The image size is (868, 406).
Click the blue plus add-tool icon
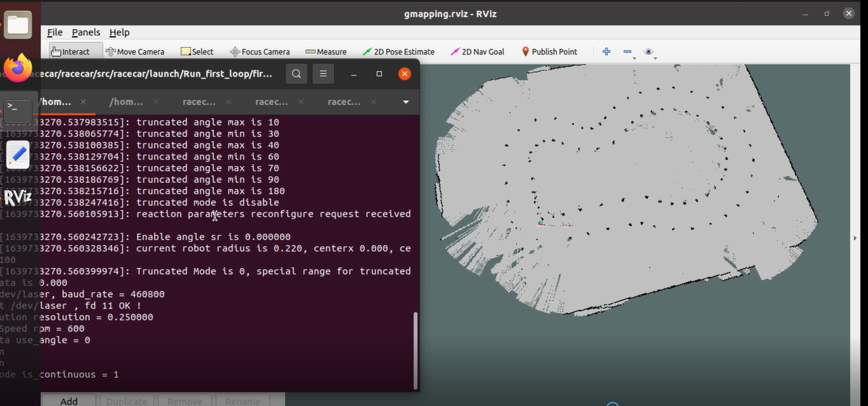pyautogui.click(x=606, y=52)
